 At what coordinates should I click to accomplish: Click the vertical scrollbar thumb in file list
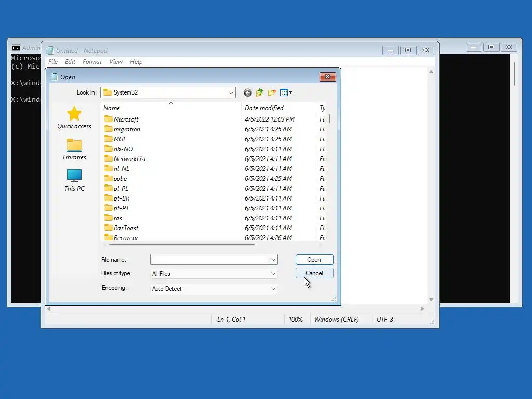coord(330,118)
